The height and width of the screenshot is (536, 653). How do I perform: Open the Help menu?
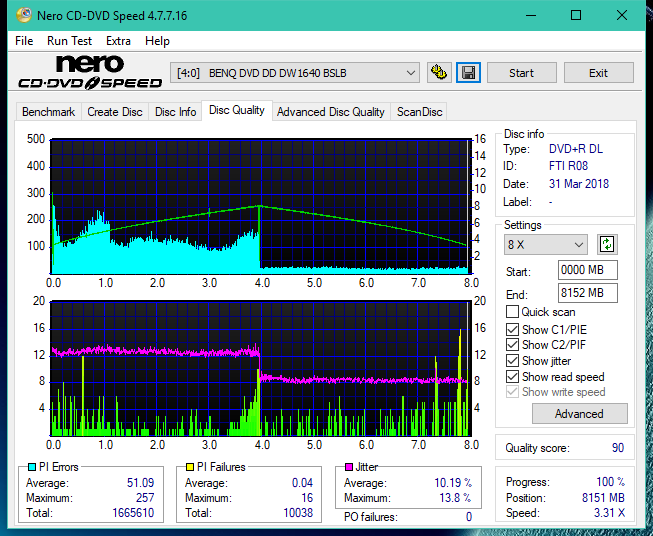pyautogui.click(x=157, y=41)
